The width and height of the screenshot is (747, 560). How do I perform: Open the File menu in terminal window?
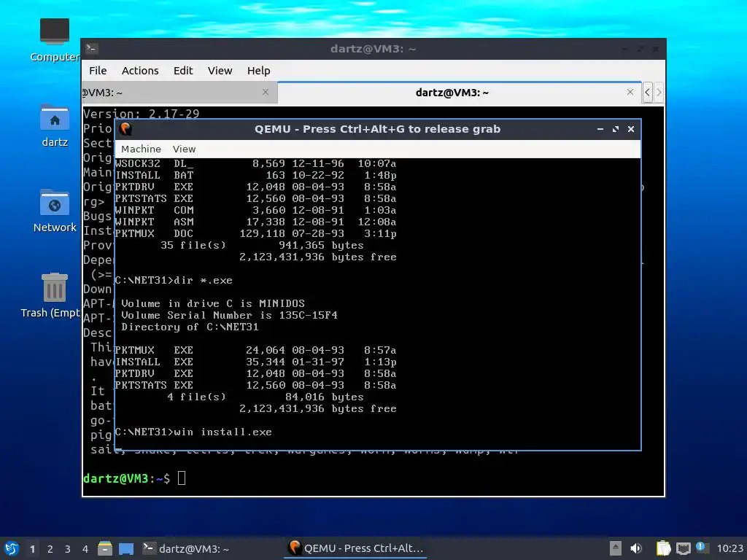(98, 71)
